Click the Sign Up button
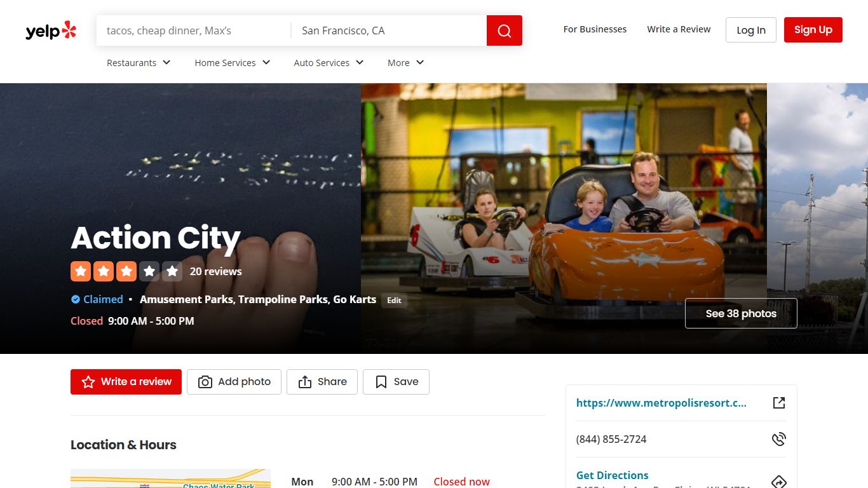 813,30
